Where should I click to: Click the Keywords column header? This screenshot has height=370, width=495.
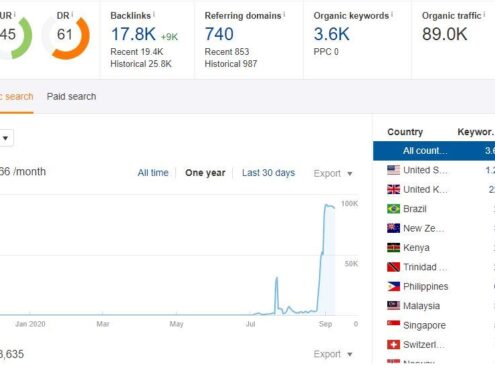point(476,132)
